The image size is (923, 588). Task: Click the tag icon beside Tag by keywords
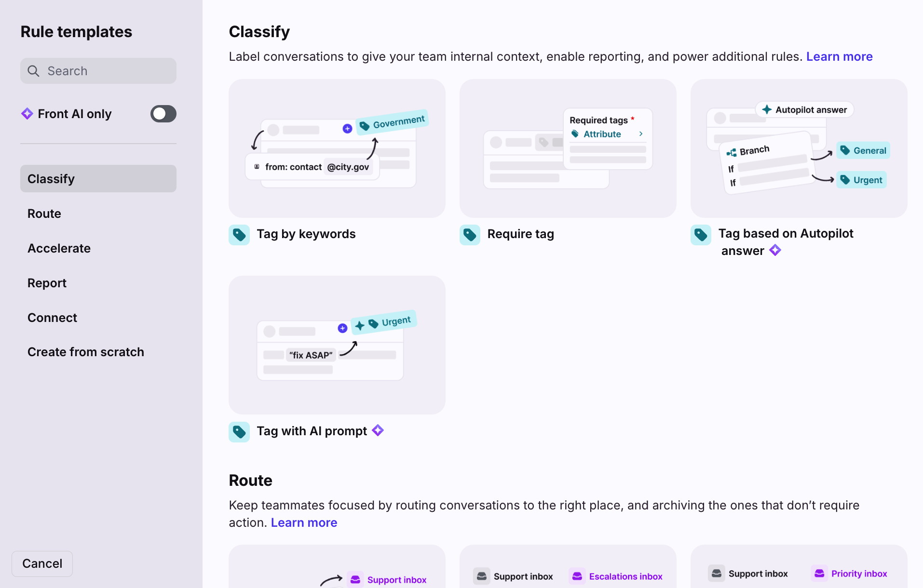239,235
